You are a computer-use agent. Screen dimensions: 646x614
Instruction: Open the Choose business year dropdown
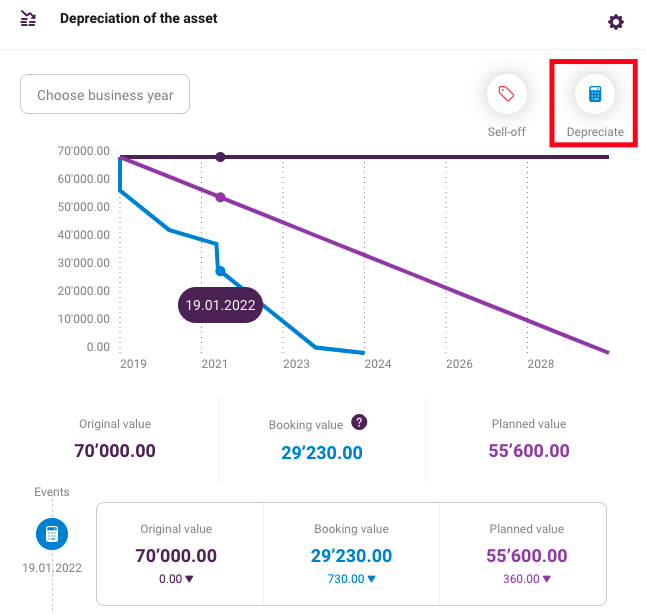(x=105, y=94)
